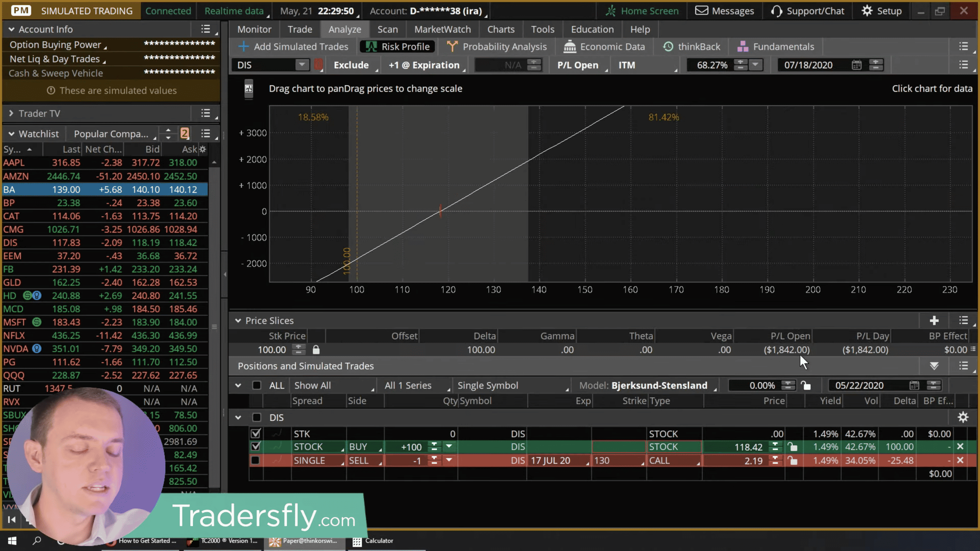Adjust the 100.00 stock price slice stepper
980x551 pixels.
tap(299, 350)
